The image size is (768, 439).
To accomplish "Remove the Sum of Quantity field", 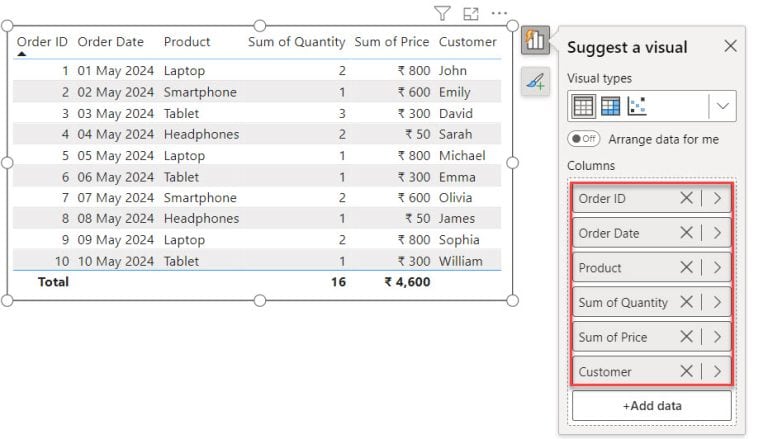I will [x=686, y=302].
